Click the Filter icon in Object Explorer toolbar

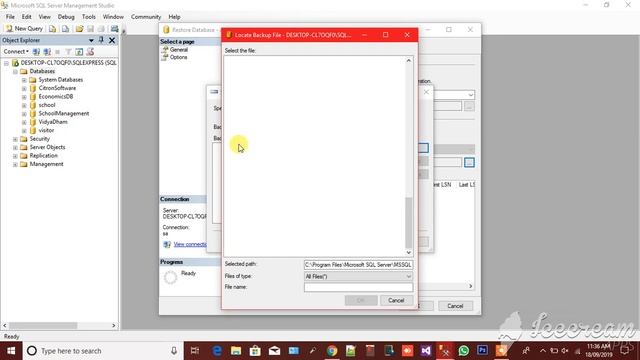tap(68, 51)
